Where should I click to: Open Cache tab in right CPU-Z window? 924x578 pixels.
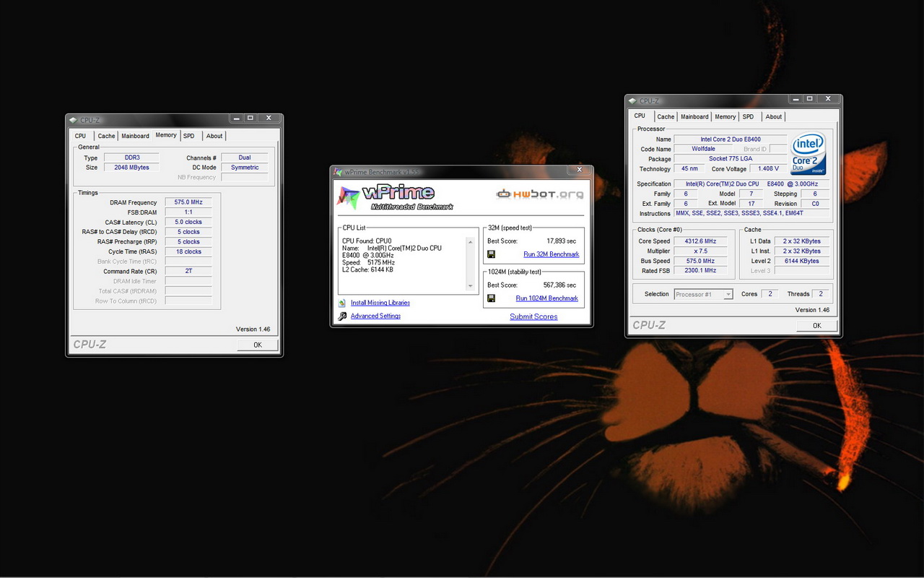666,116
